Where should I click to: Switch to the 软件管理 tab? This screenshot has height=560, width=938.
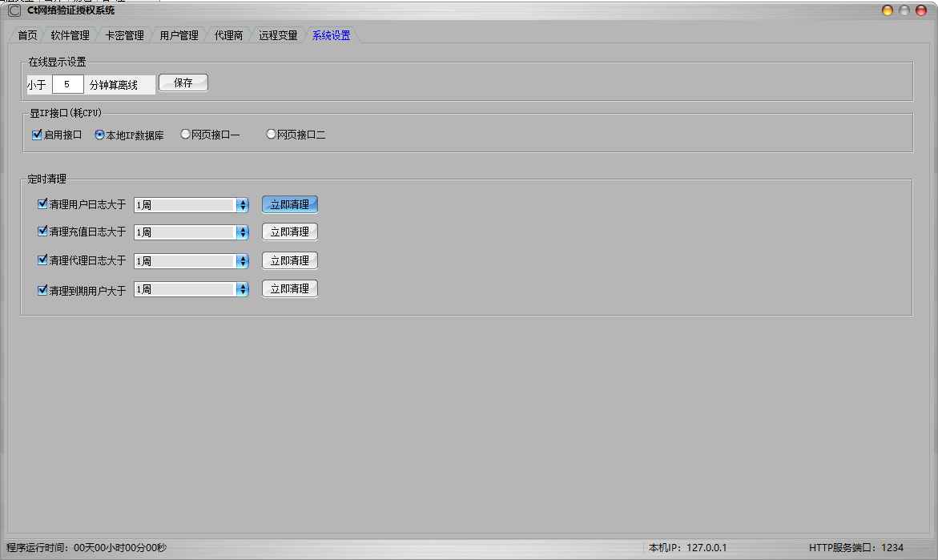tap(70, 35)
